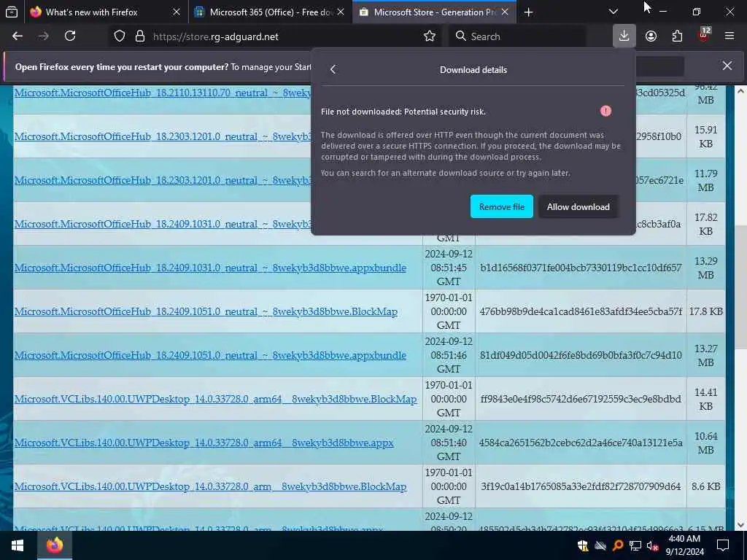Select the Microsoft Store Generation tab
The image size is (747, 560).
(434, 12)
